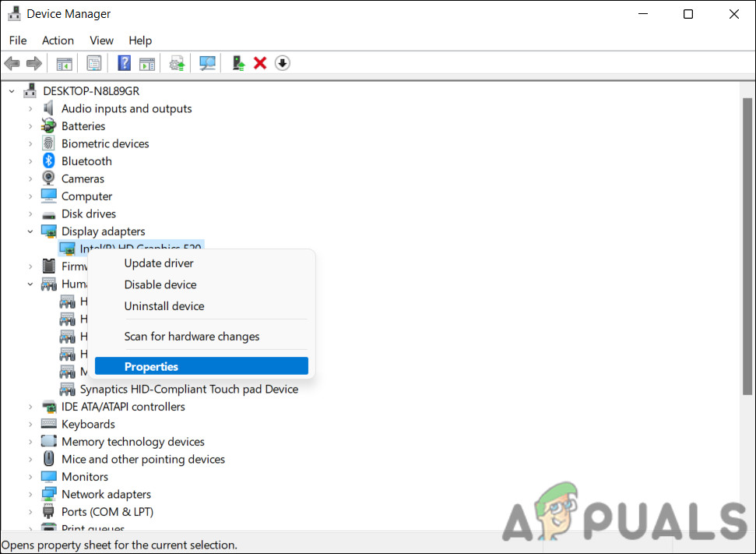Expand the Network adapters category

[x=30, y=494]
